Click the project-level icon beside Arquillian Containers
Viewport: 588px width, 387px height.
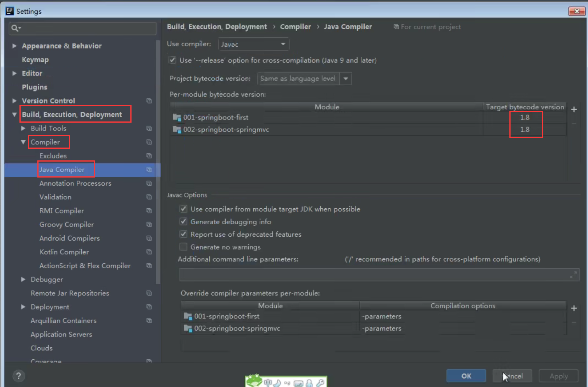[149, 320]
